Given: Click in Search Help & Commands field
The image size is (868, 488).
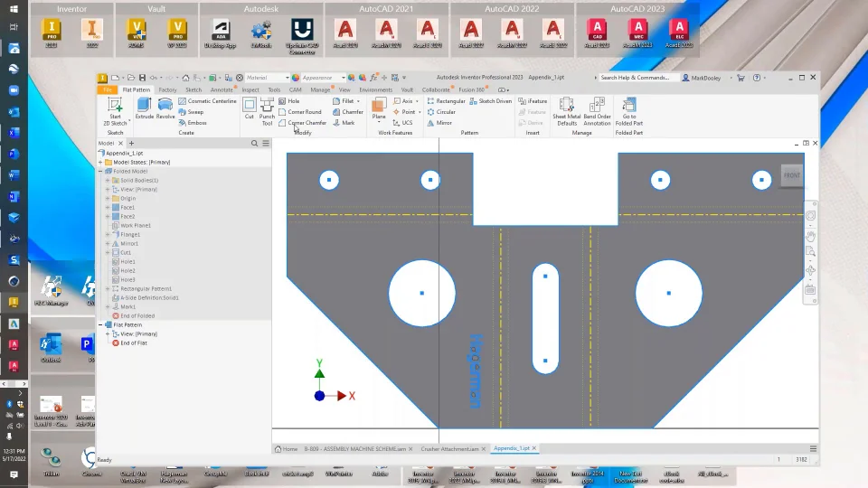Looking at the screenshot, I should (637, 78).
